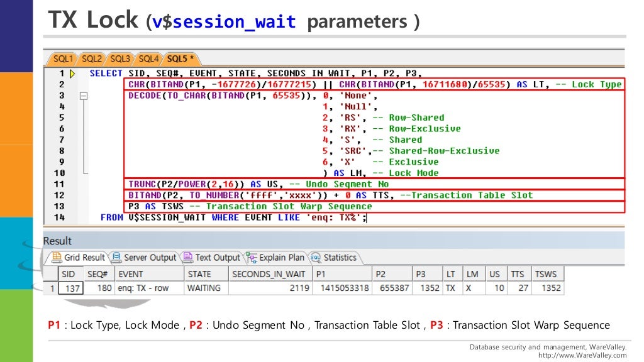
Task: Select the US cell 10
Action: tap(496, 288)
